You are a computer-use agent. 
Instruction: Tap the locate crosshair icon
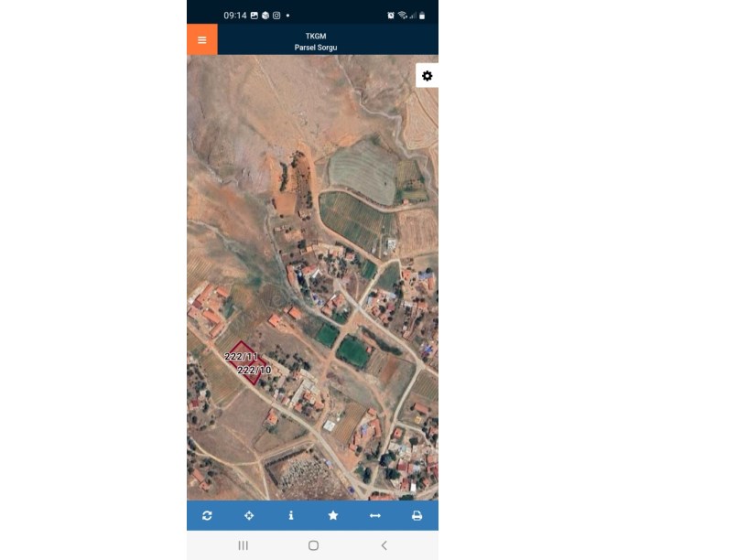tap(249, 515)
